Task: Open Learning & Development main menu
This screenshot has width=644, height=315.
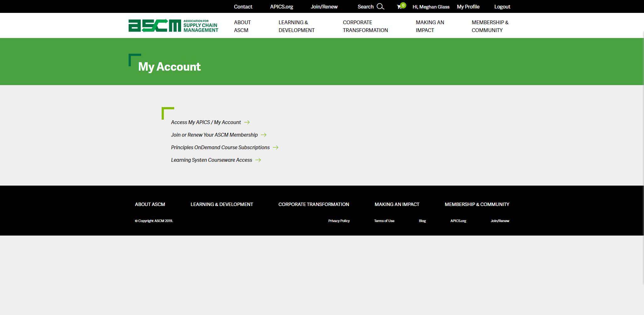Action: point(296,26)
